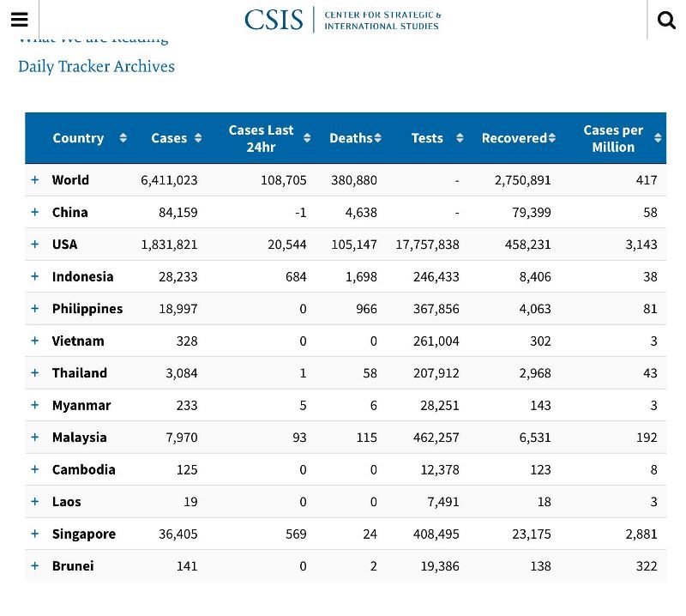Sort table by Tests column arrows
This screenshot has width=686, height=616.
click(x=460, y=138)
